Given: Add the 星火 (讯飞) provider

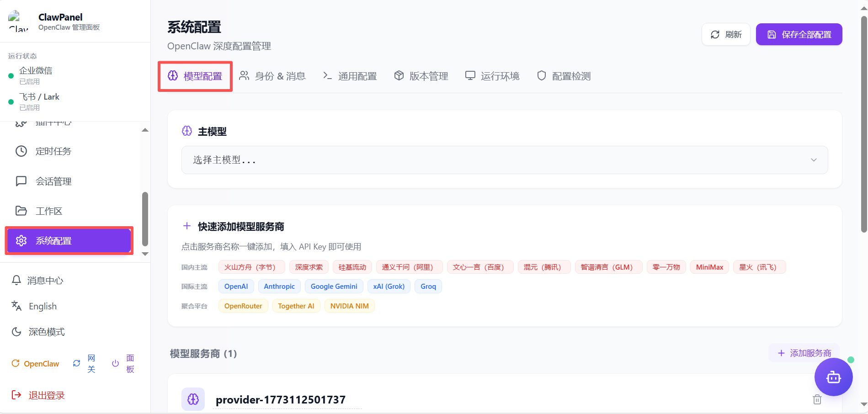Looking at the screenshot, I should [x=760, y=267].
